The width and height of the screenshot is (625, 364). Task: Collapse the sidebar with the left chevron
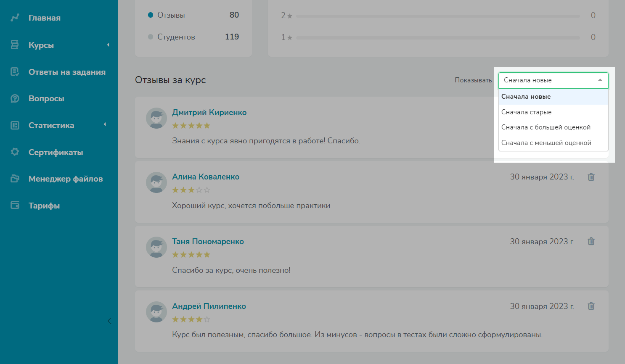(x=109, y=321)
